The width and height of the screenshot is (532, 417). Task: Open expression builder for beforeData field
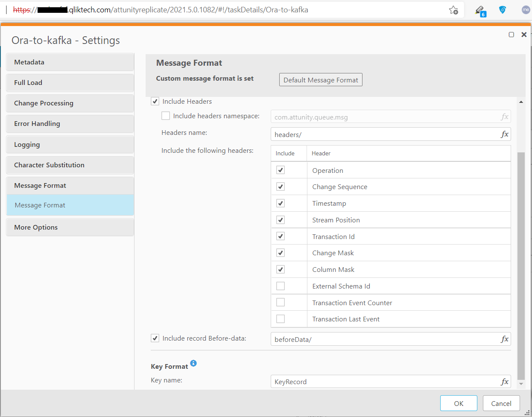click(x=504, y=339)
